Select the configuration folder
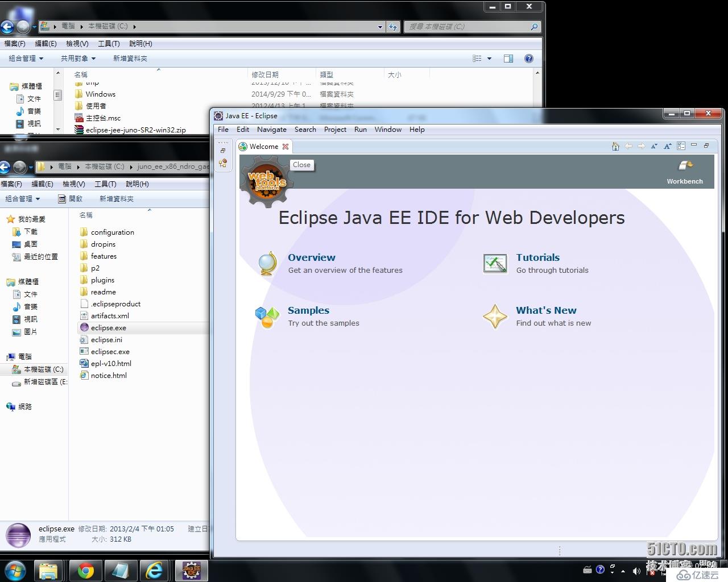 click(x=113, y=232)
